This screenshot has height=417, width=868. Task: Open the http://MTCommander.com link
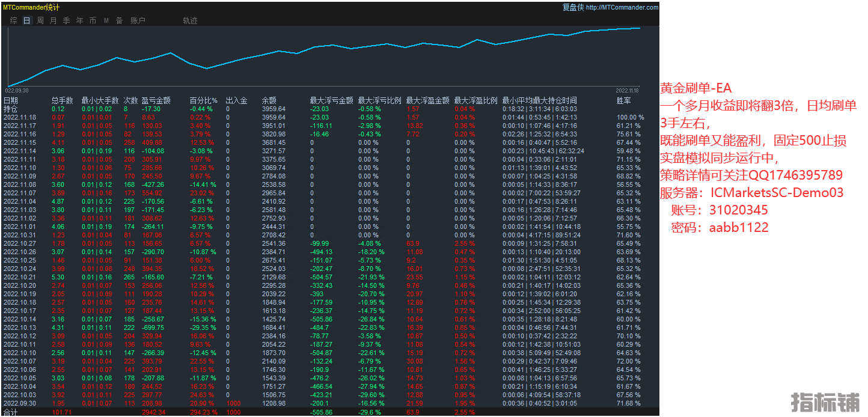[622, 8]
